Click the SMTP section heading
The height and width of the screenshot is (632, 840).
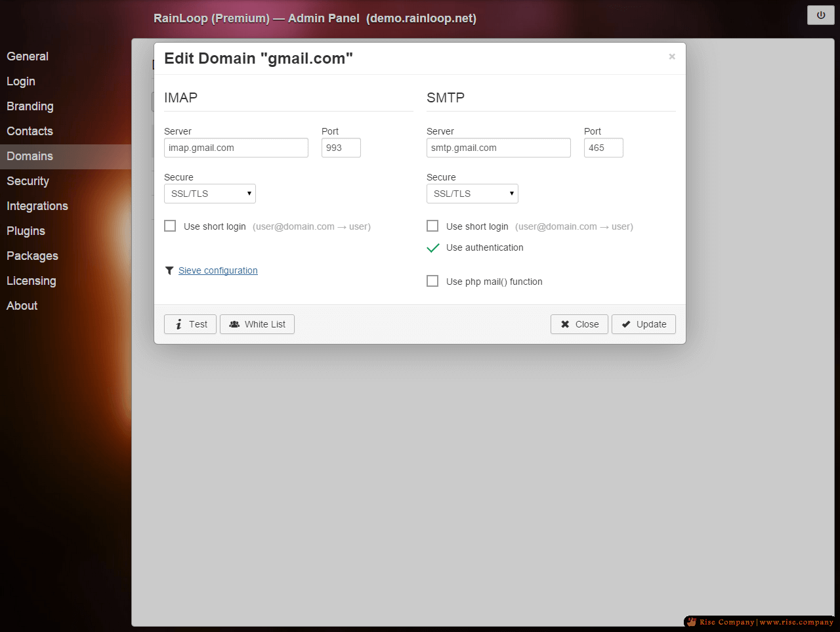[x=446, y=98]
